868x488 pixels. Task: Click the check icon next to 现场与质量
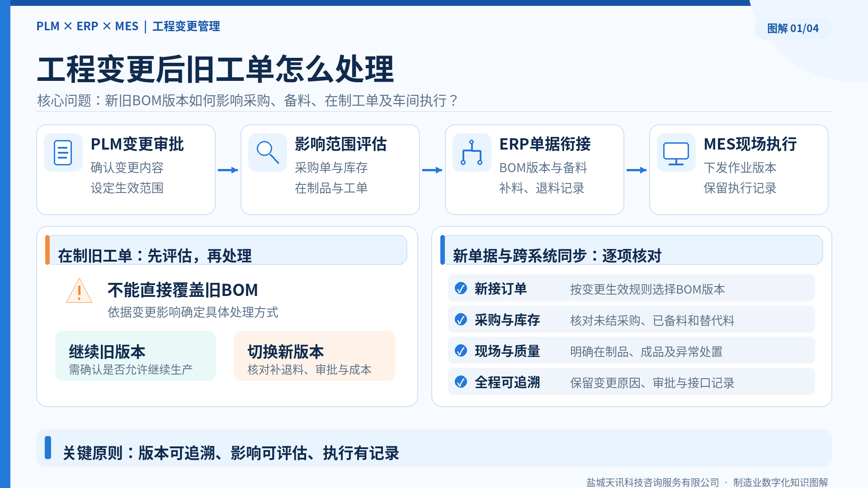(461, 351)
